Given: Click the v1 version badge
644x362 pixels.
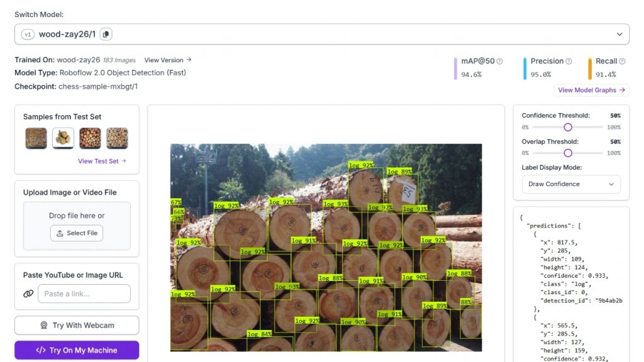Looking at the screenshot, I should pos(28,34).
